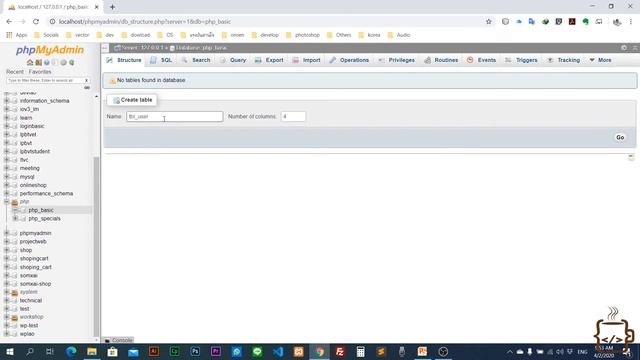Expand shopingcart database node
This screenshot has width=640, height=360.
(x=7, y=258)
